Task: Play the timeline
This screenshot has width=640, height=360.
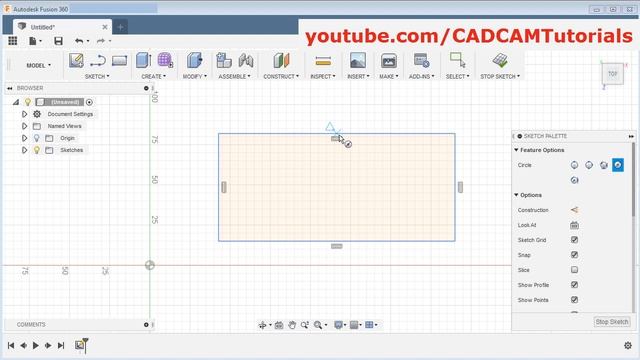Action: pyautogui.click(x=36, y=345)
